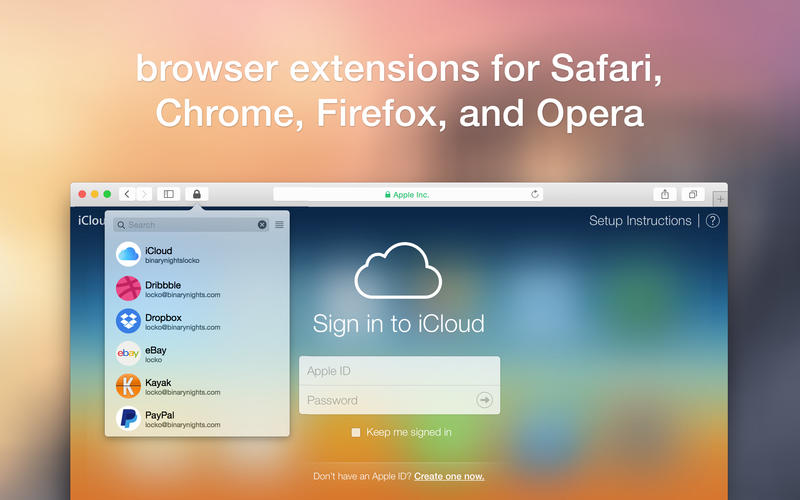Screen dimensions: 800x500
Task: Open the Setup Instructions link
Action: click(640, 221)
